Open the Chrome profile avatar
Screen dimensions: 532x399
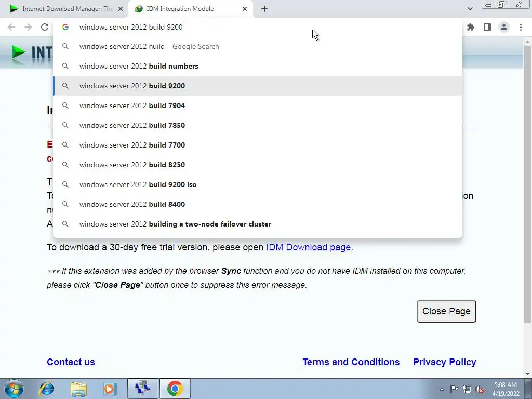(504, 27)
